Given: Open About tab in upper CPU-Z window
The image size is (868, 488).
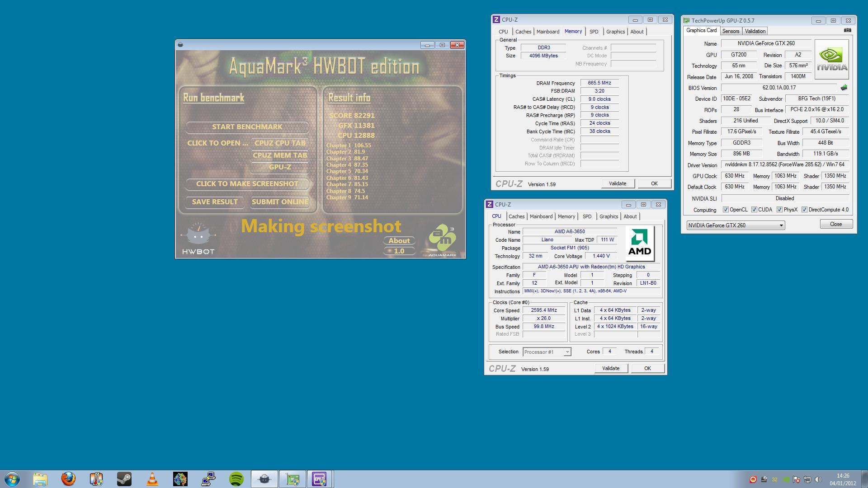Looking at the screenshot, I should (637, 32).
